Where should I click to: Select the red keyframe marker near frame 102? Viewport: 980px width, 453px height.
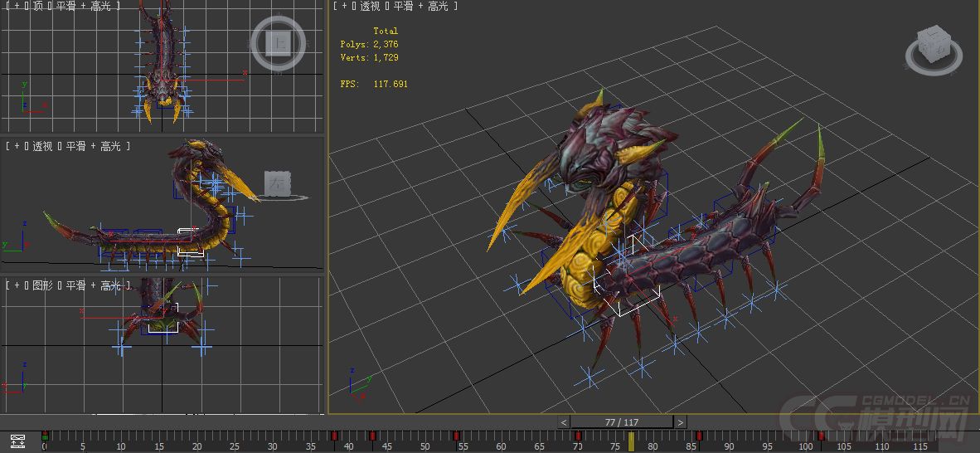pos(822,436)
